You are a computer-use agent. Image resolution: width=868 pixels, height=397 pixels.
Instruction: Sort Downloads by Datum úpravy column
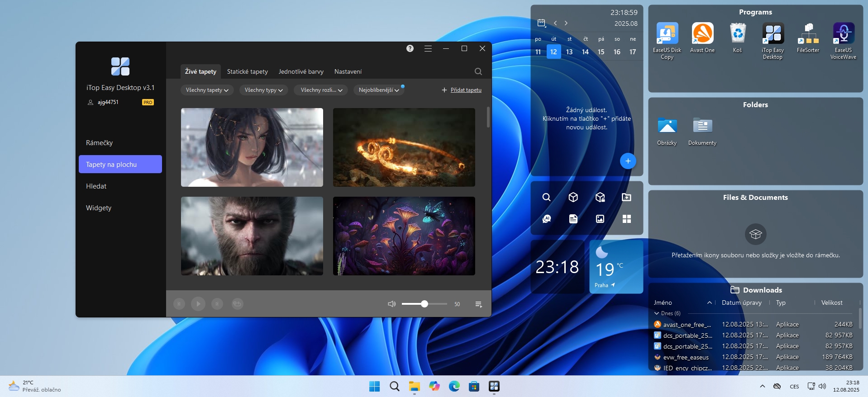(x=742, y=302)
